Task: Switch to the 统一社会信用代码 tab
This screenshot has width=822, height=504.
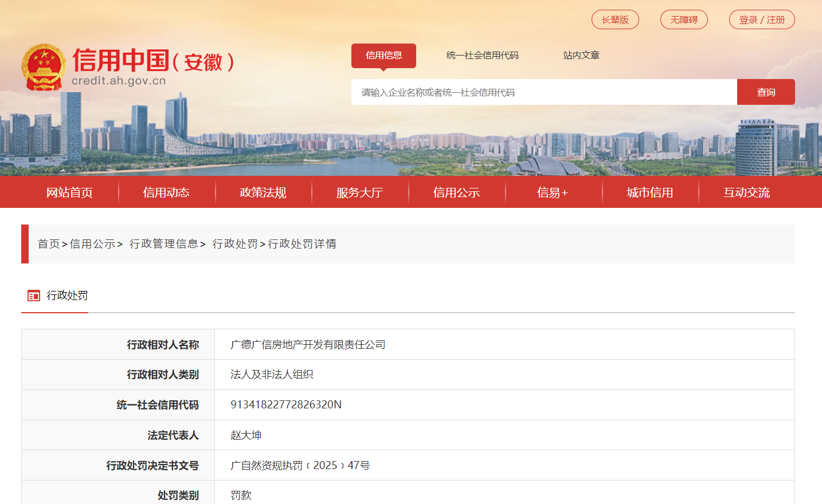Action: [482, 55]
